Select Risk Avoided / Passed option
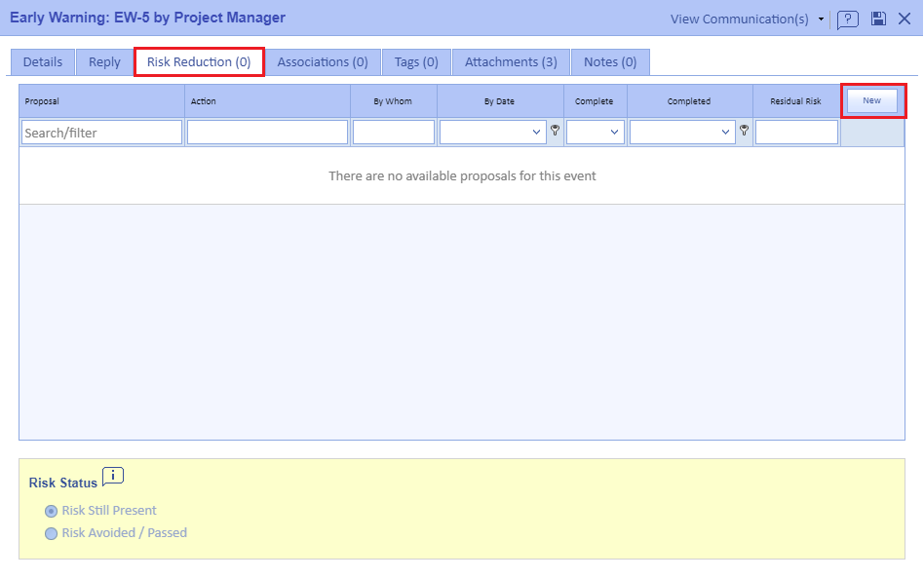924x580 pixels. [x=52, y=533]
